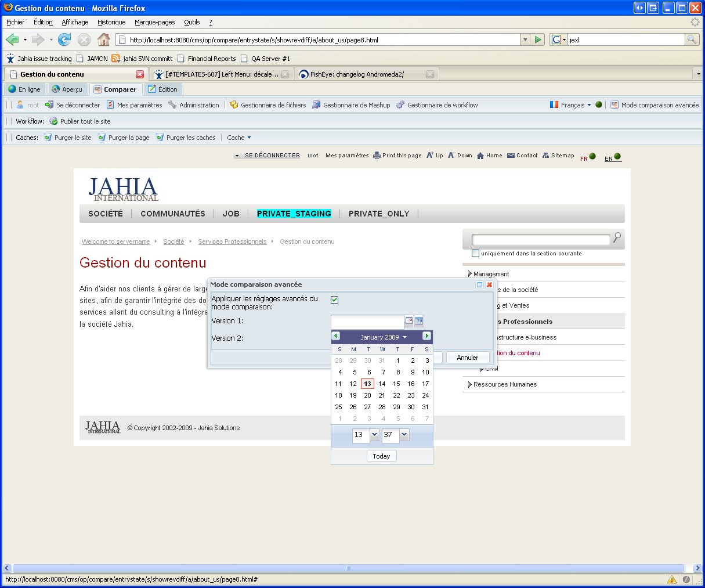This screenshot has width=705, height=588.
Task: Click Purger la page cache button
Action: 124,138
